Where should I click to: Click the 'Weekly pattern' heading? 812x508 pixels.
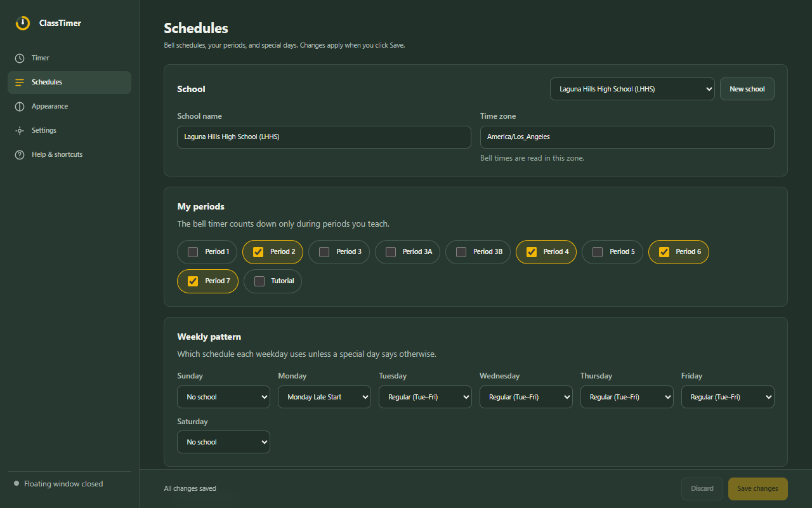point(209,337)
